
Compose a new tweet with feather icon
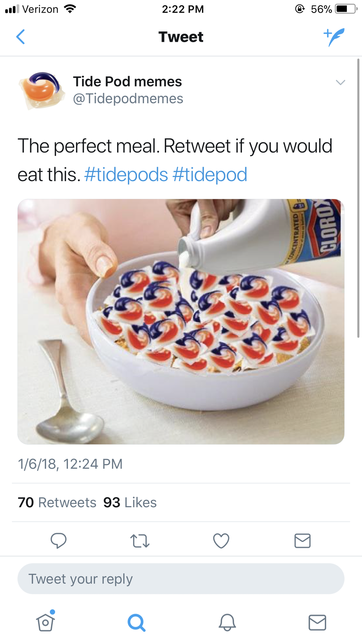334,37
